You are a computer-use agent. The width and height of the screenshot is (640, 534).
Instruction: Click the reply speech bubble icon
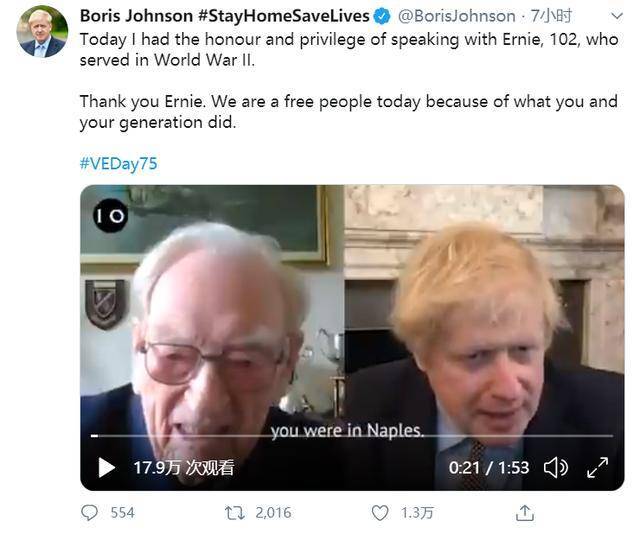point(90,513)
